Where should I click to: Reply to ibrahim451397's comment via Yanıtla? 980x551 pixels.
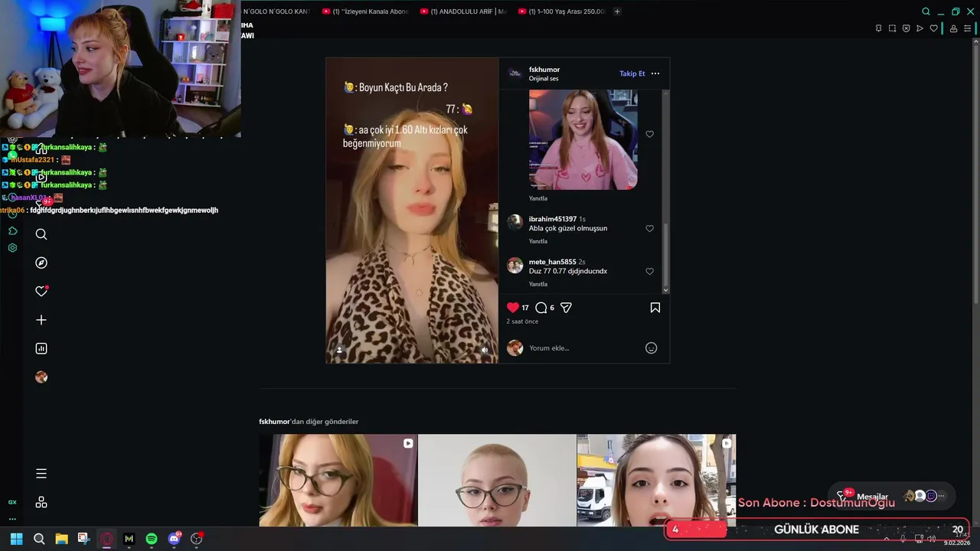coord(538,241)
